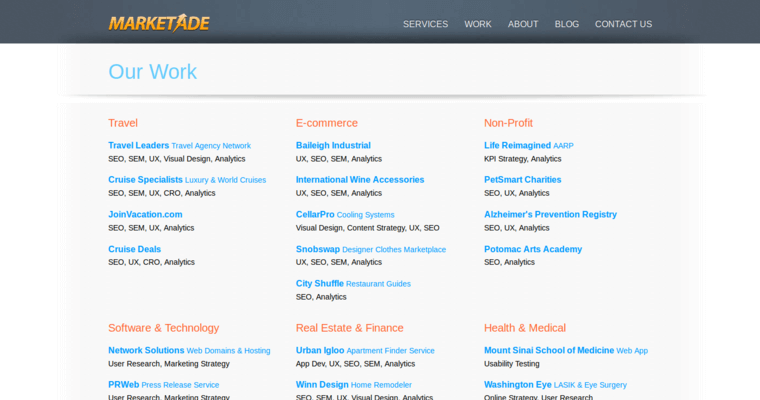Open PetSmart Charities project

(522, 180)
